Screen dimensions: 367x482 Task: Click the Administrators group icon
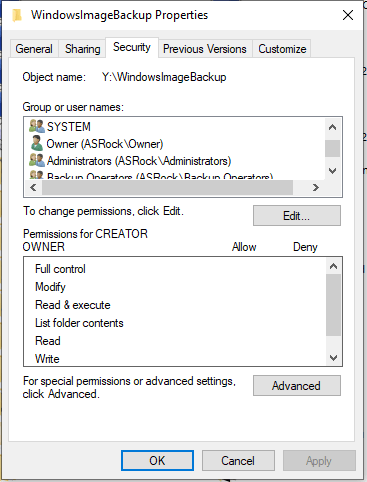[x=37, y=160]
